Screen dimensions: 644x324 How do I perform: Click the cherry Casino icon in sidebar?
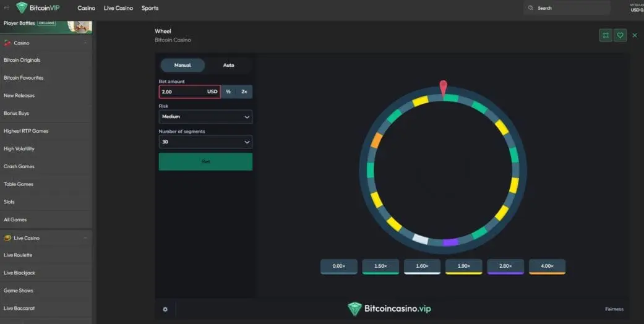click(x=7, y=43)
